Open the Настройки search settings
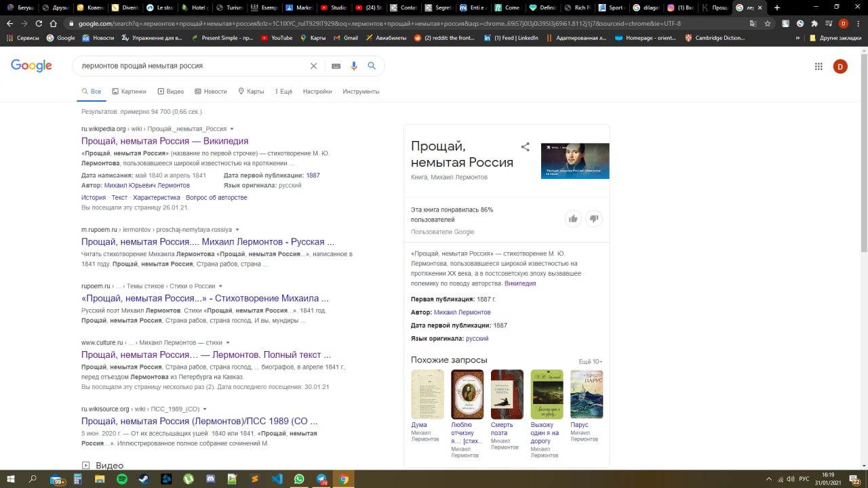The width and height of the screenshot is (868, 488). pyautogui.click(x=317, y=91)
